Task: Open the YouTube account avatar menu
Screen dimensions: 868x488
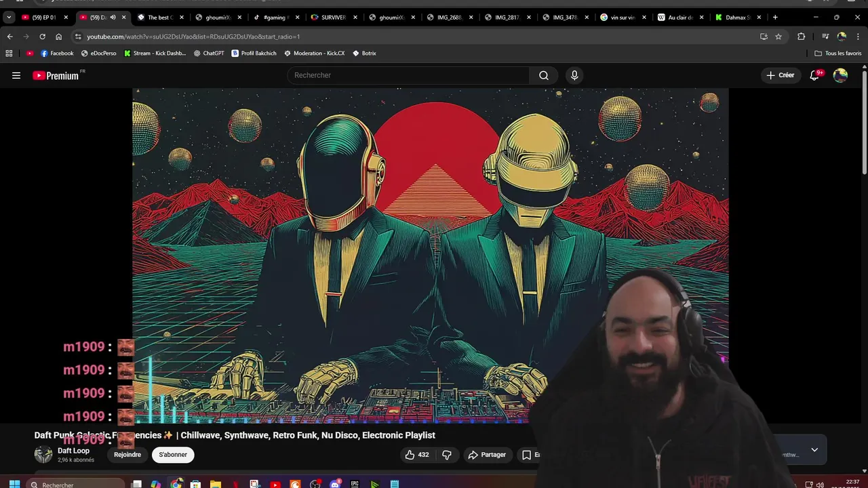Action: [x=840, y=75]
